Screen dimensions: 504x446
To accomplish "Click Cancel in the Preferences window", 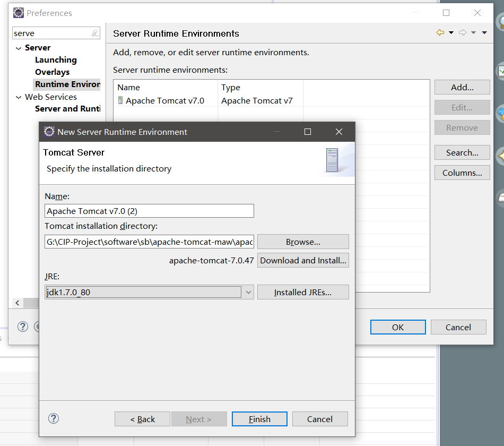I will coord(458,327).
